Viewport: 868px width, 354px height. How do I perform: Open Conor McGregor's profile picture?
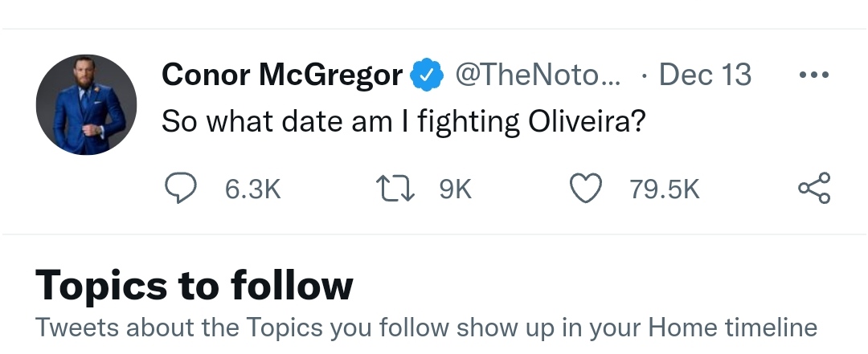(86, 105)
